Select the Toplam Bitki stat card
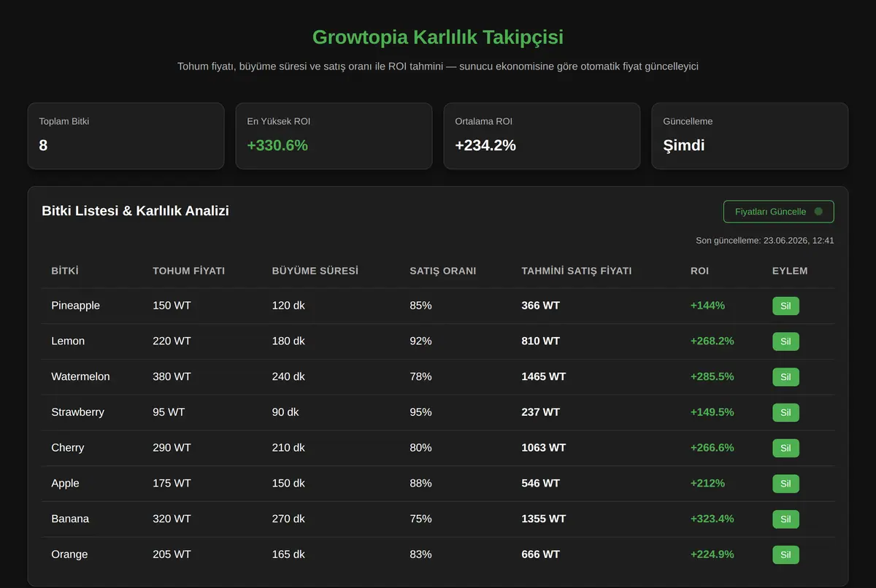 coord(126,136)
